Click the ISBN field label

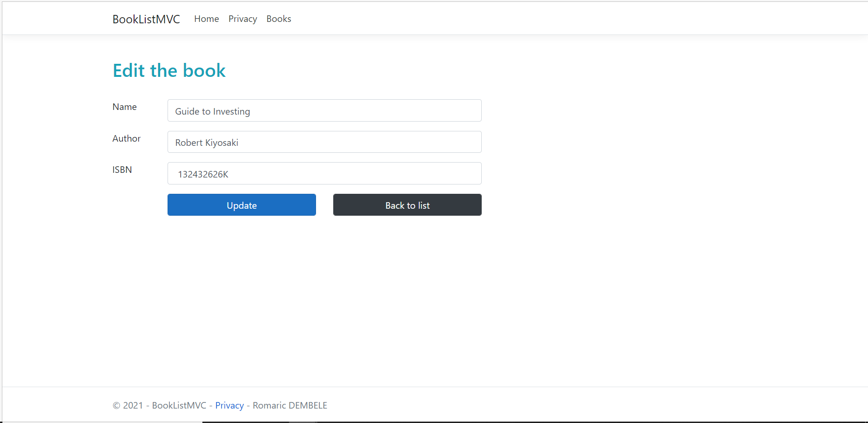tap(122, 170)
